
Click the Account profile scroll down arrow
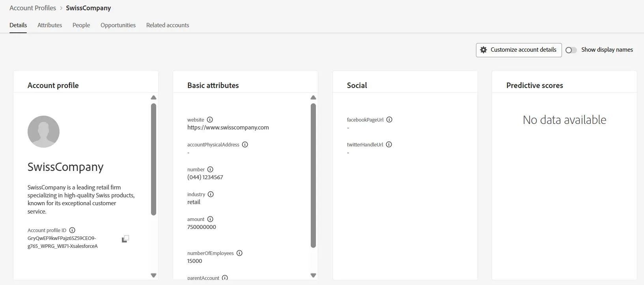coord(154,275)
